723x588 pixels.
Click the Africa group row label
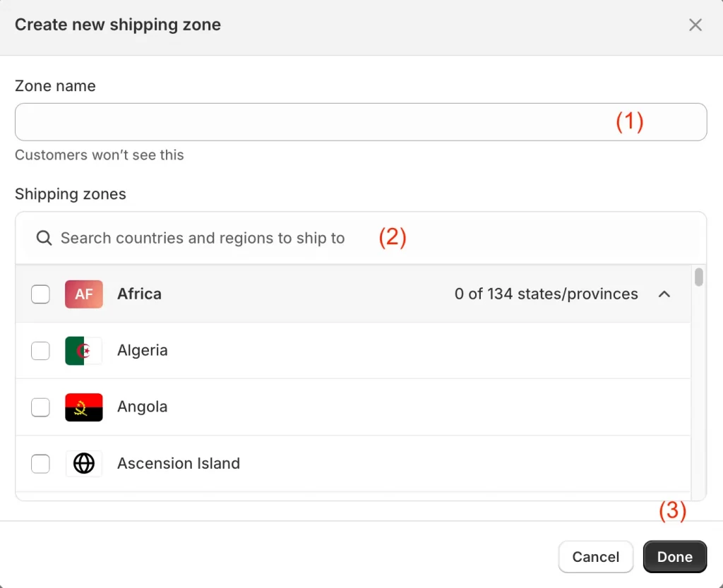click(139, 294)
